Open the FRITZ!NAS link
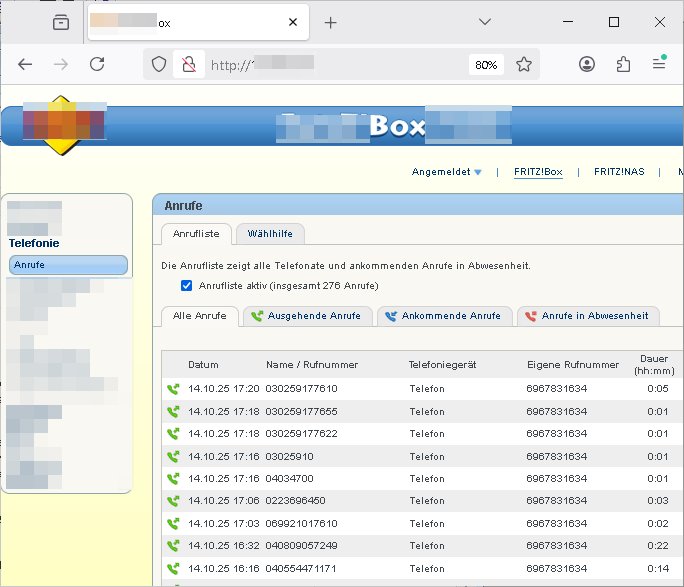 tap(618, 172)
